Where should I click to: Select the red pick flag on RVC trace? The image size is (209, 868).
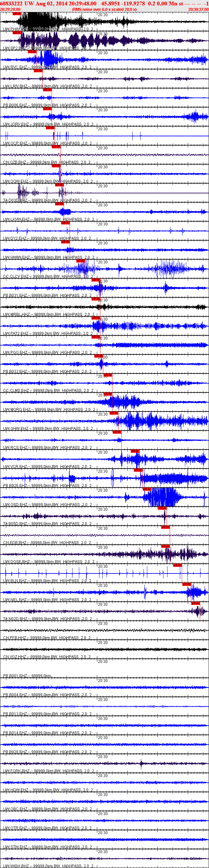pos(32,52)
